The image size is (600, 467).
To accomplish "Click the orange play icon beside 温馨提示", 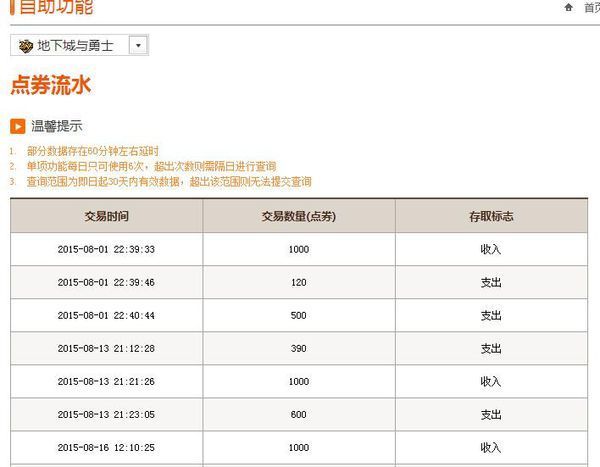I will coord(18,126).
